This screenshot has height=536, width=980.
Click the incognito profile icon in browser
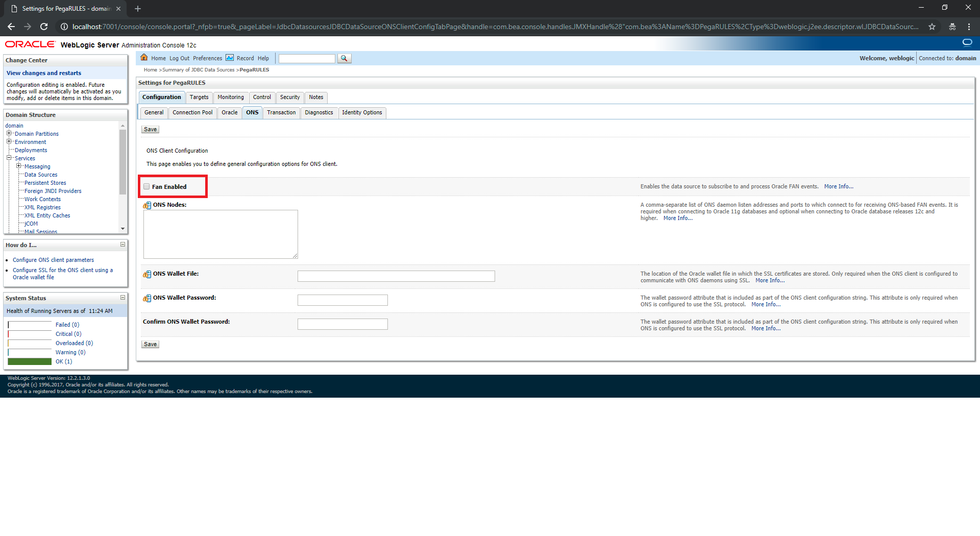pyautogui.click(x=952, y=27)
